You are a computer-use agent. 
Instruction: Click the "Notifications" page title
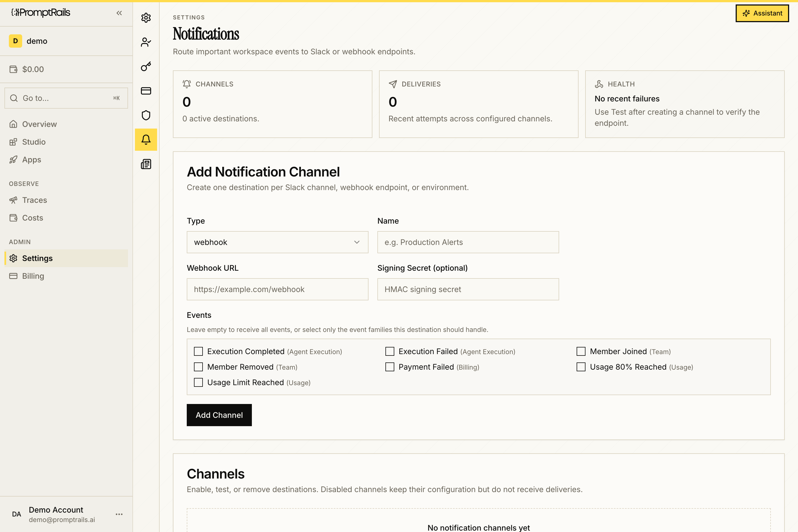(x=206, y=34)
